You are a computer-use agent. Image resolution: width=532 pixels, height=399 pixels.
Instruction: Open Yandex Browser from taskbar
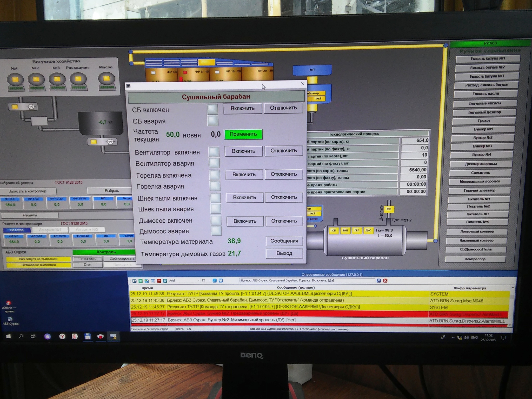tap(62, 337)
